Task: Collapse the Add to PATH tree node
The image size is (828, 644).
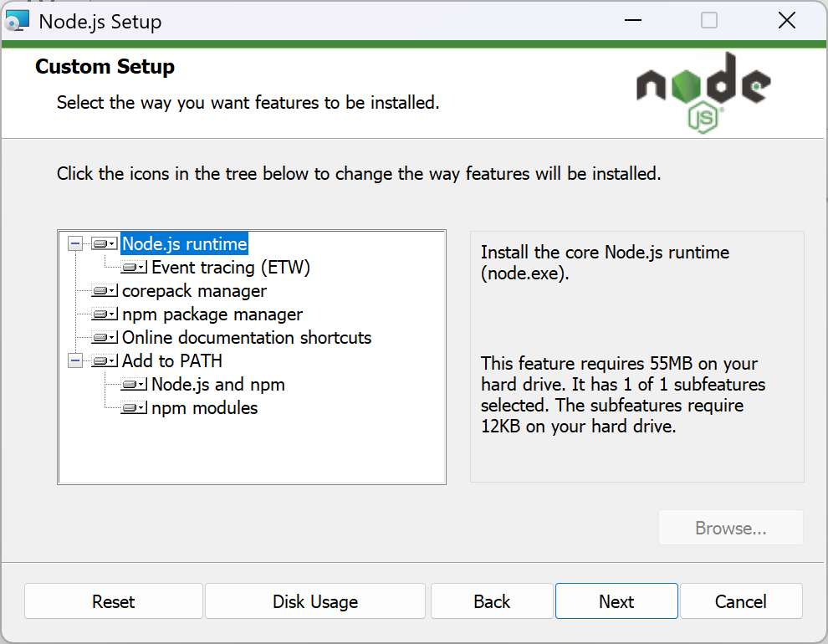Action: (75, 361)
